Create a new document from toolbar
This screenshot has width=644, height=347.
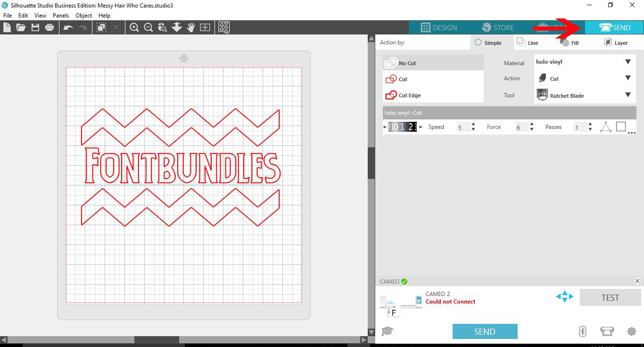(7, 27)
